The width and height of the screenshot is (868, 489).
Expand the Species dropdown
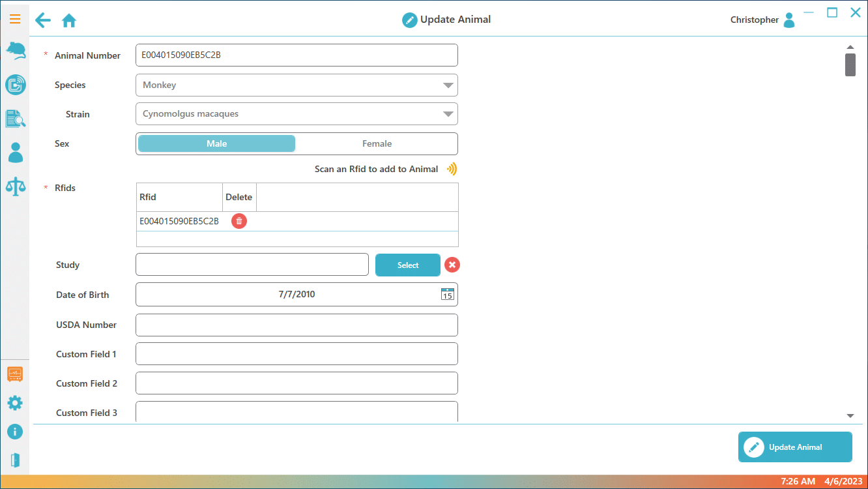point(448,85)
